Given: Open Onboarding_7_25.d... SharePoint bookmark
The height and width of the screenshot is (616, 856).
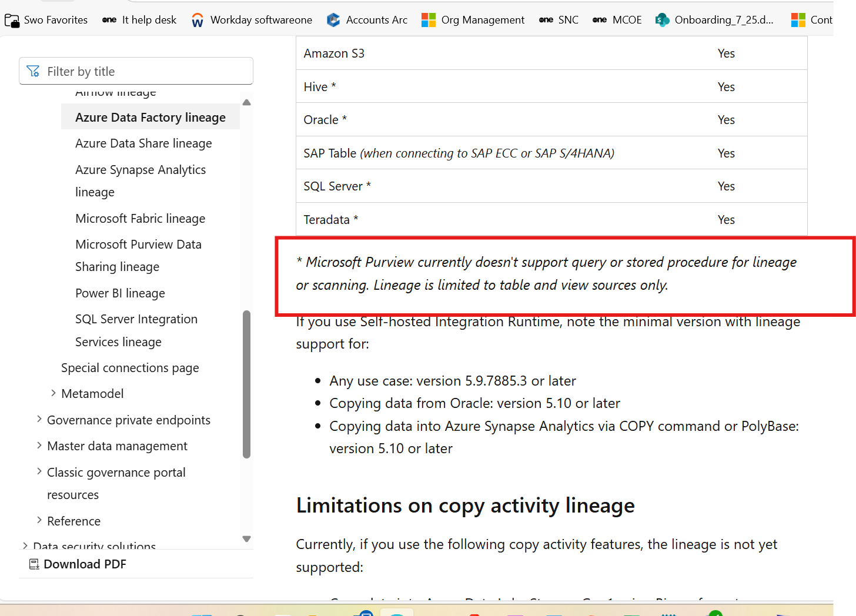Looking at the screenshot, I should tap(714, 20).
